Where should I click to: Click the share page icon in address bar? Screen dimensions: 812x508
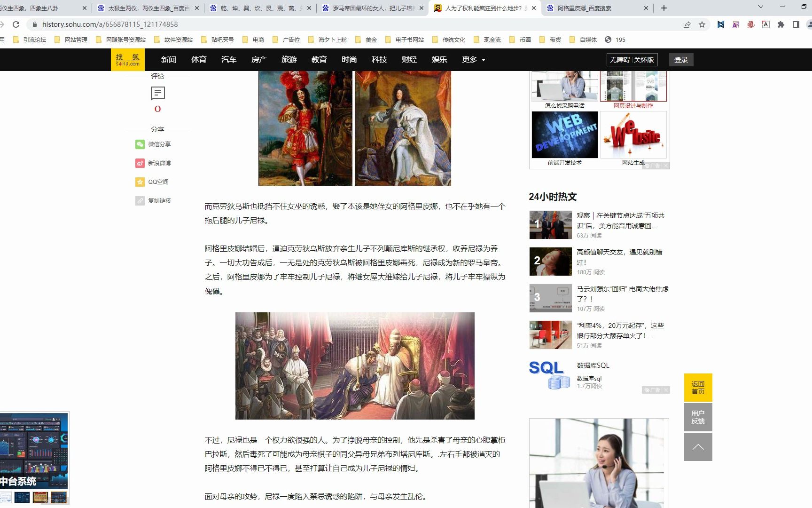[x=687, y=24]
